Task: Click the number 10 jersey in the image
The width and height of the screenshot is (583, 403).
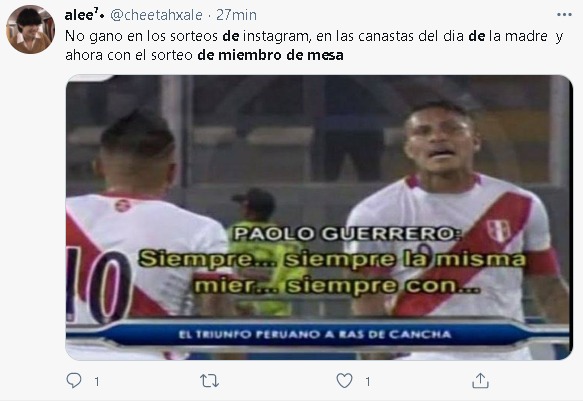Action: (99, 284)
